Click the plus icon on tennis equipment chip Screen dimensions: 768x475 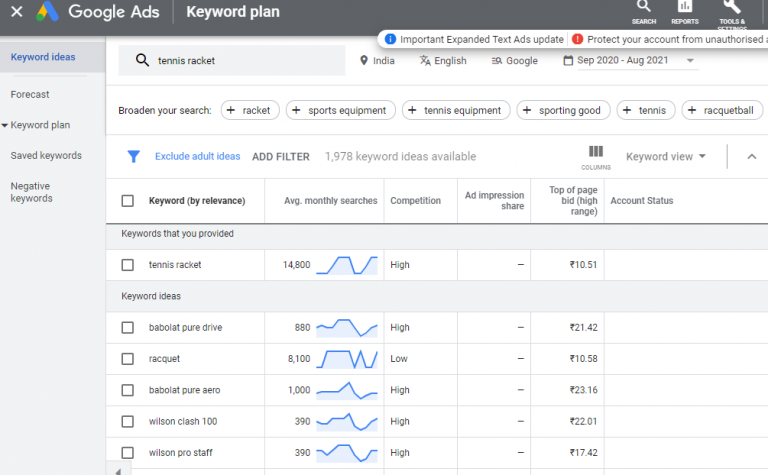coord(412,110)
